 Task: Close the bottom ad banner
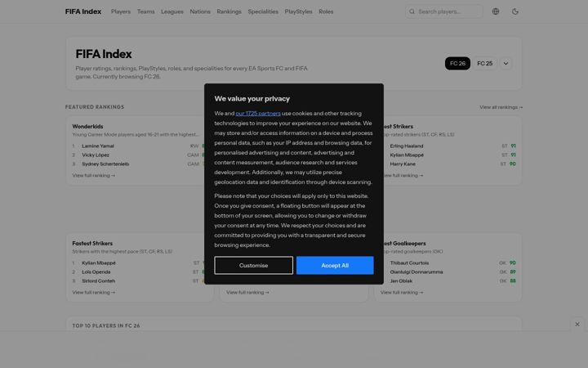tap(577, 324)
